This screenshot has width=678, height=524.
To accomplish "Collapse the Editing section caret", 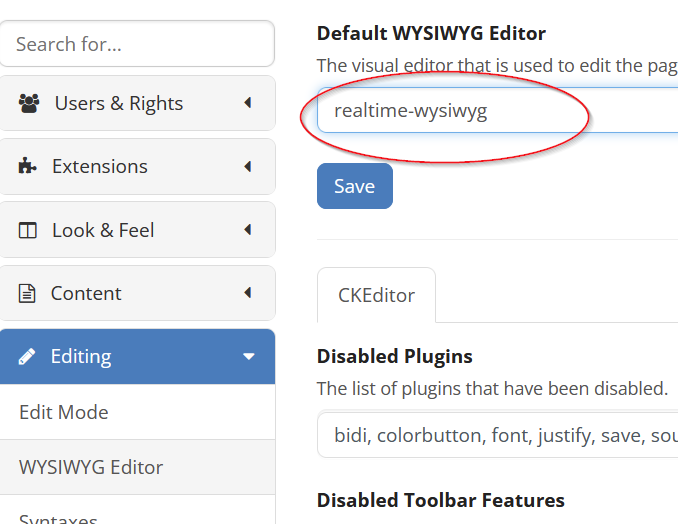I will point(248,357).
